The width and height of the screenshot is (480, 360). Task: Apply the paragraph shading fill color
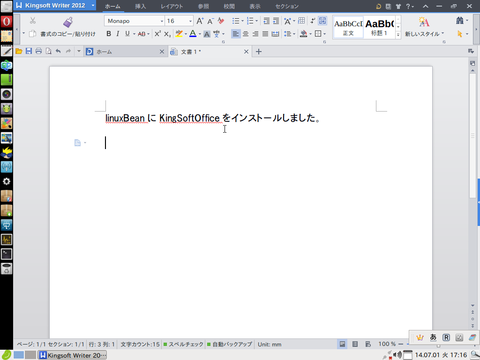point(303,34)
